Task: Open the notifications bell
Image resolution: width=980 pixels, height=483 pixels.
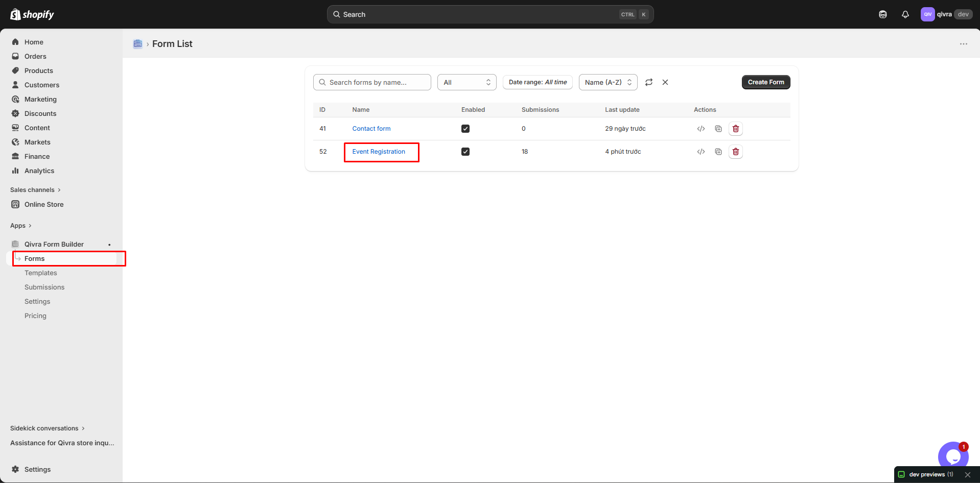Action: click(x=905, y=14)
